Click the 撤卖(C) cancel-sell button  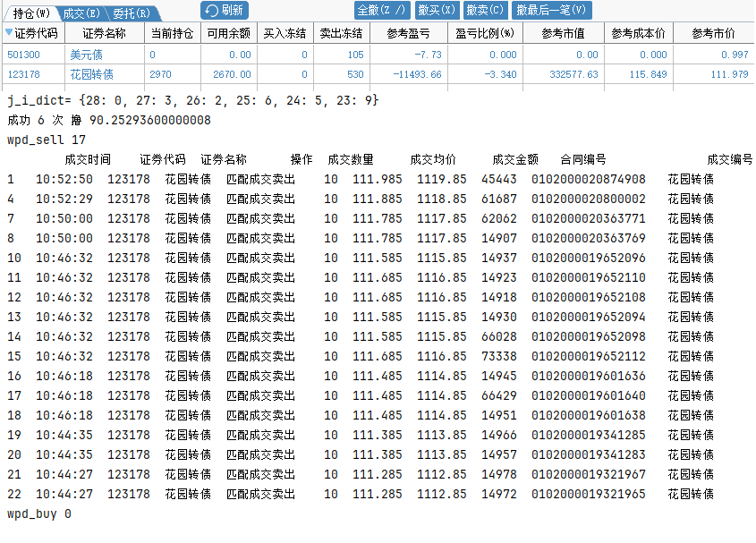(x=485, y=10)
